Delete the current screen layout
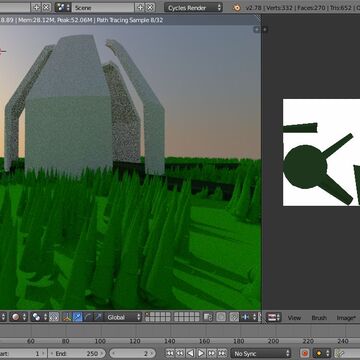 coord(46,7)
